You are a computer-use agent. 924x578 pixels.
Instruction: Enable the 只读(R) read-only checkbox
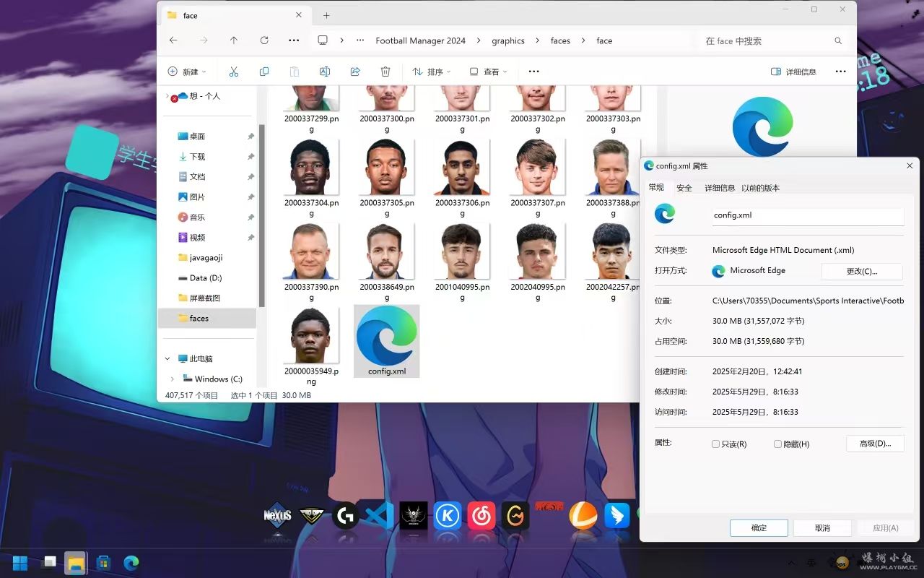click(x=716, y=444)
